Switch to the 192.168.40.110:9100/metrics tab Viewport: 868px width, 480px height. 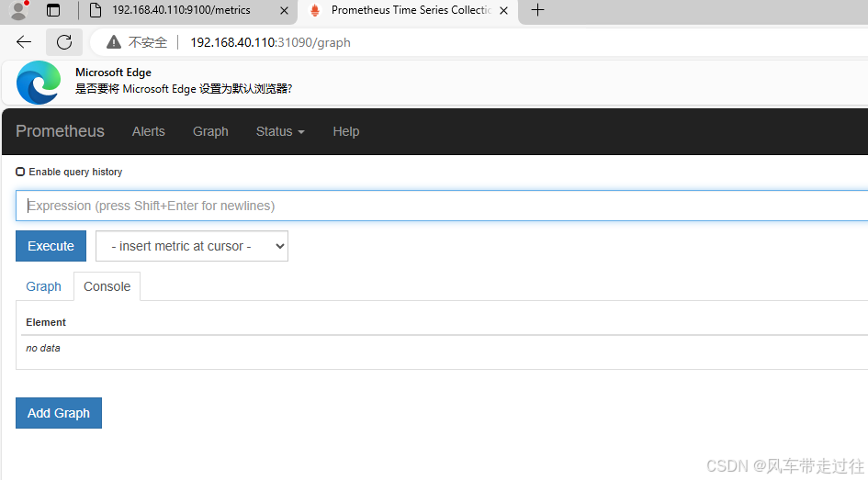coord(181,10)
